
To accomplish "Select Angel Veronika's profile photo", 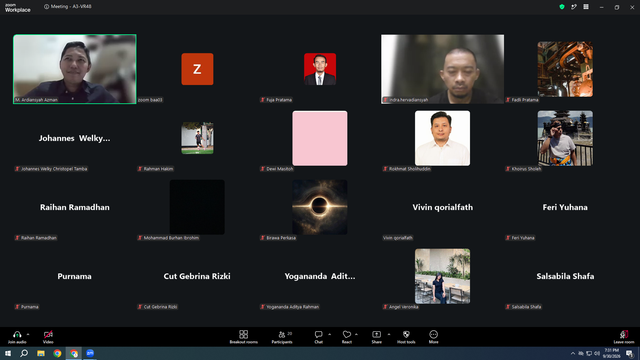I will pos(442,276).
